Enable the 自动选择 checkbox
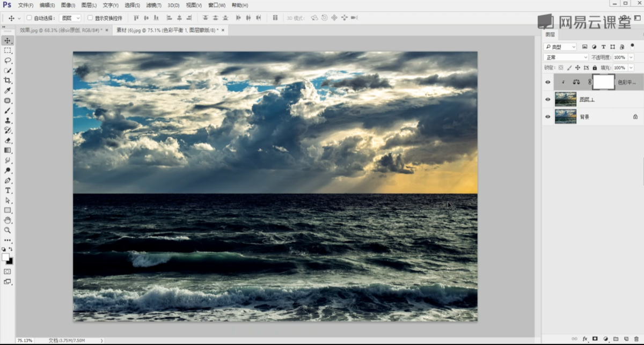 click(29, 18)
